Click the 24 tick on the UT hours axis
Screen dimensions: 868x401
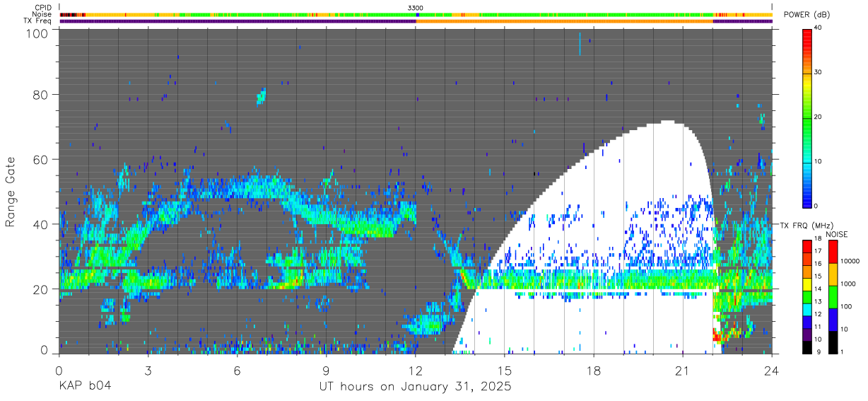point(772,369)
